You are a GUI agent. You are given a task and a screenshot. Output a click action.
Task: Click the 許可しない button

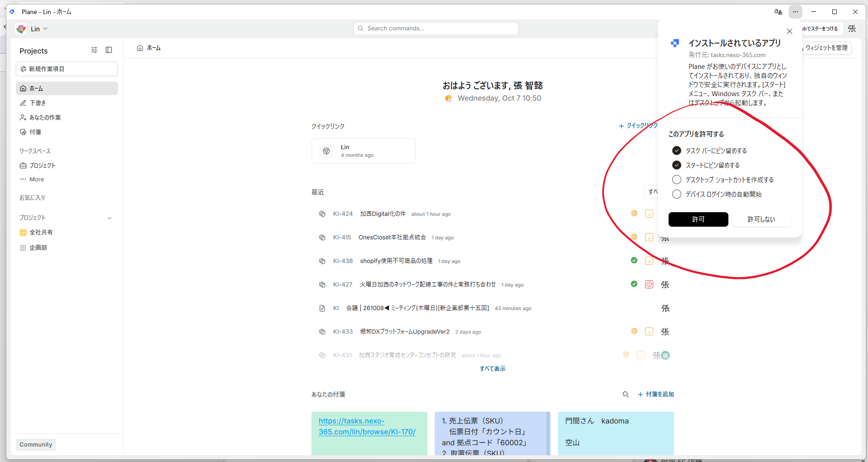pyautogui.click(x=761, y=219)
